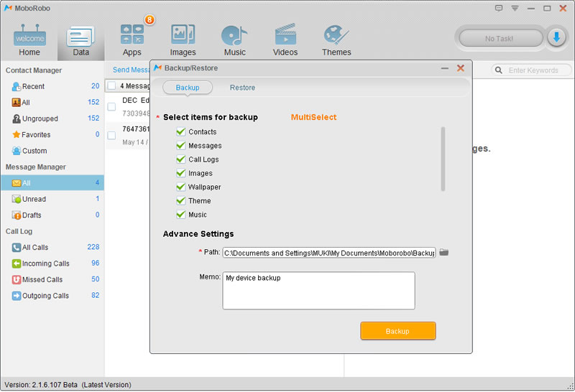
Task: Click the MultiSelect link
Action: click(313, 117)
